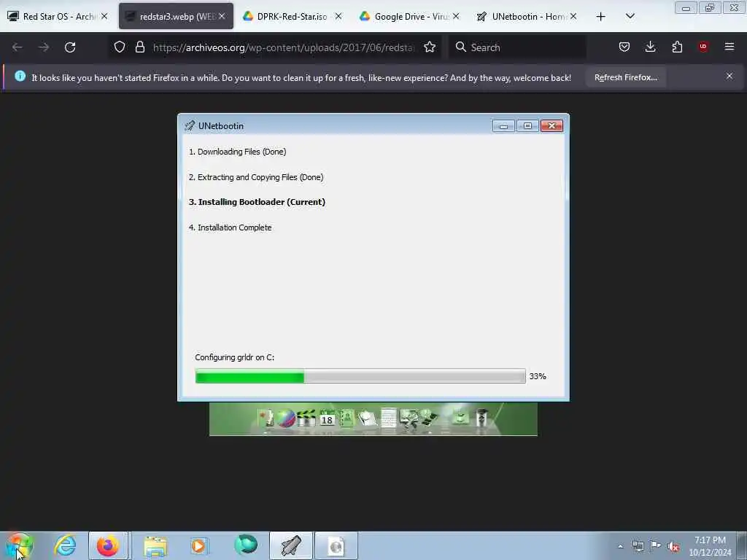Open the uBlock Origin extension icon
The image size is (747, 560).
pos(703,47)
